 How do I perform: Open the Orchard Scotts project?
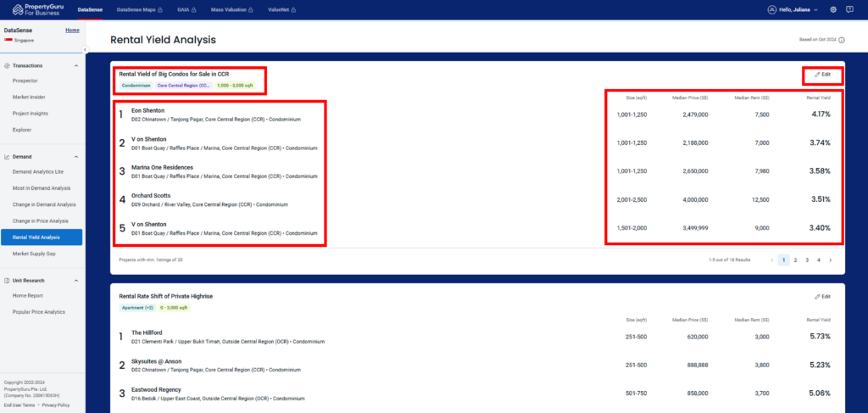(151, 195)
